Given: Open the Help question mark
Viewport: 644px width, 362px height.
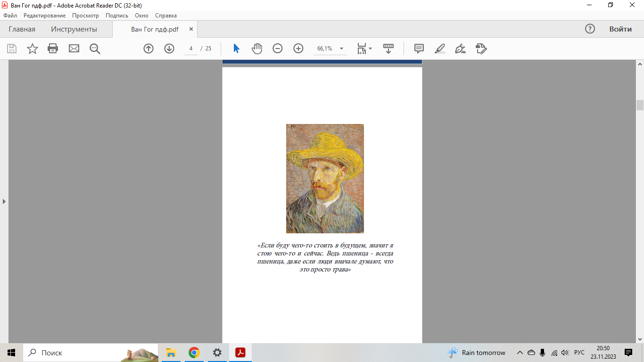Looking at the screenshot, I should tap(590, 29).
